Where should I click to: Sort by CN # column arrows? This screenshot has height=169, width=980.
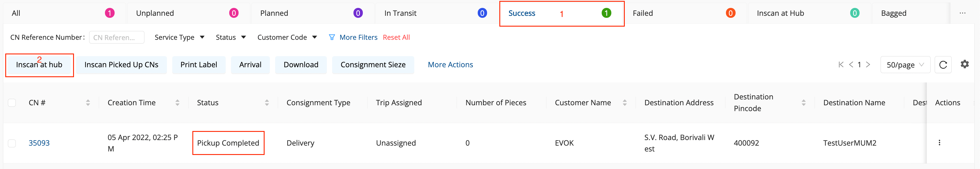point(88,103)
